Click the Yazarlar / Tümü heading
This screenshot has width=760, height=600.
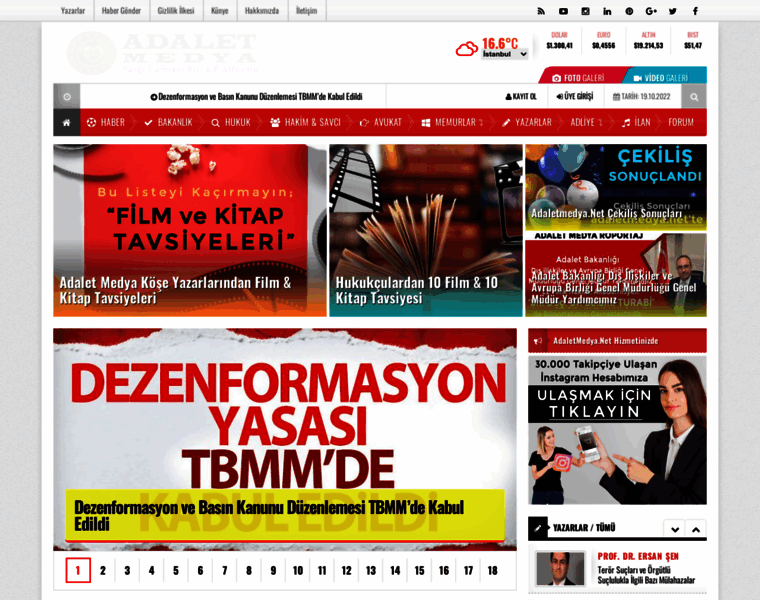pyautogui.click(x=584, y=528)
